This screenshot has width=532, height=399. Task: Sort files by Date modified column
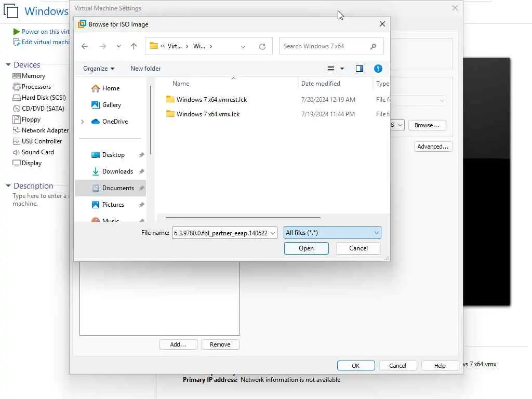tap(321, 84)
